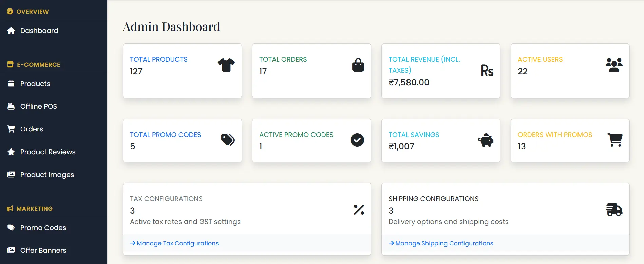Open Manage Tax Configurations link
The height and width of the screenshot is (264, 644).
tap(174, 243)
